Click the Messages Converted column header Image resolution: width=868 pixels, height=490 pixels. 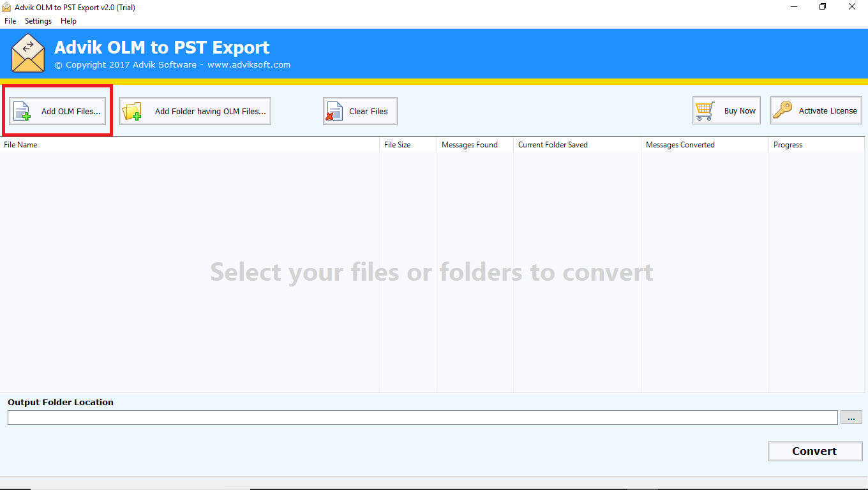tap(705, 145)
